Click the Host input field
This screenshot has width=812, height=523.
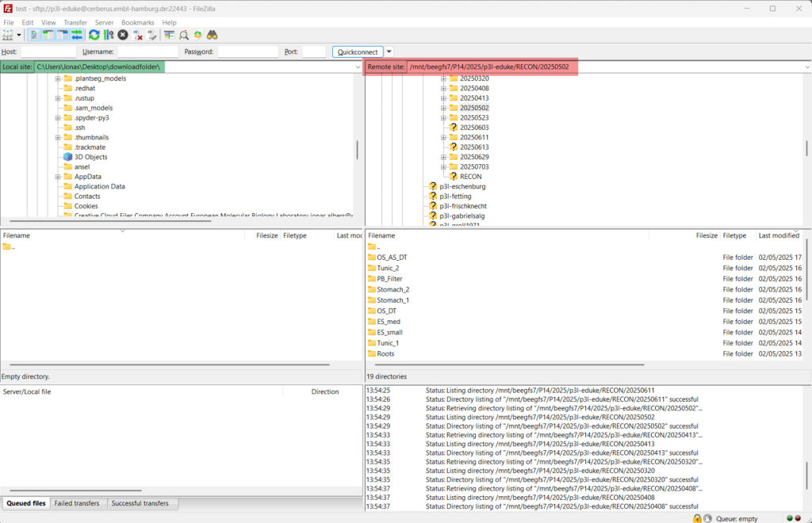(48, 52)
